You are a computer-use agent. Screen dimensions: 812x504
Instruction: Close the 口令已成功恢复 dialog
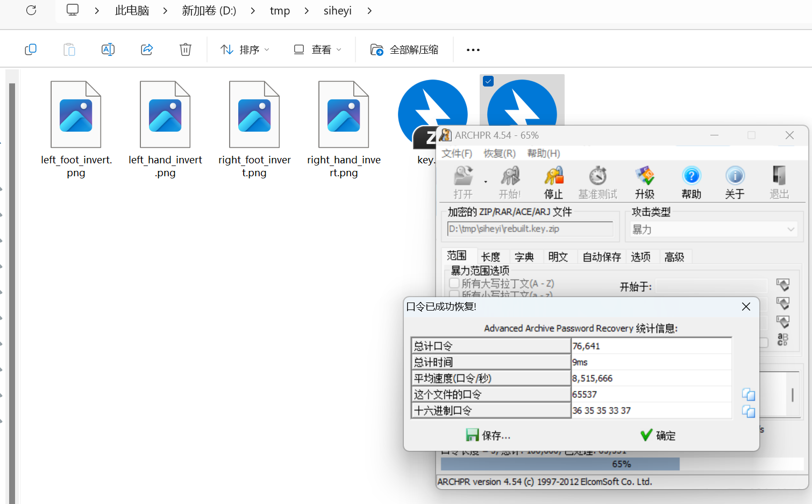(746, 306)
